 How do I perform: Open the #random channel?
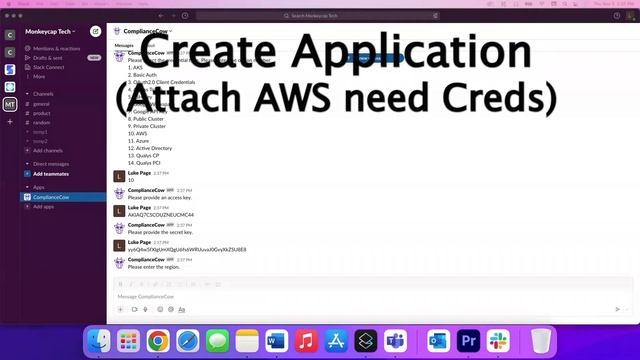coord(42,123)
